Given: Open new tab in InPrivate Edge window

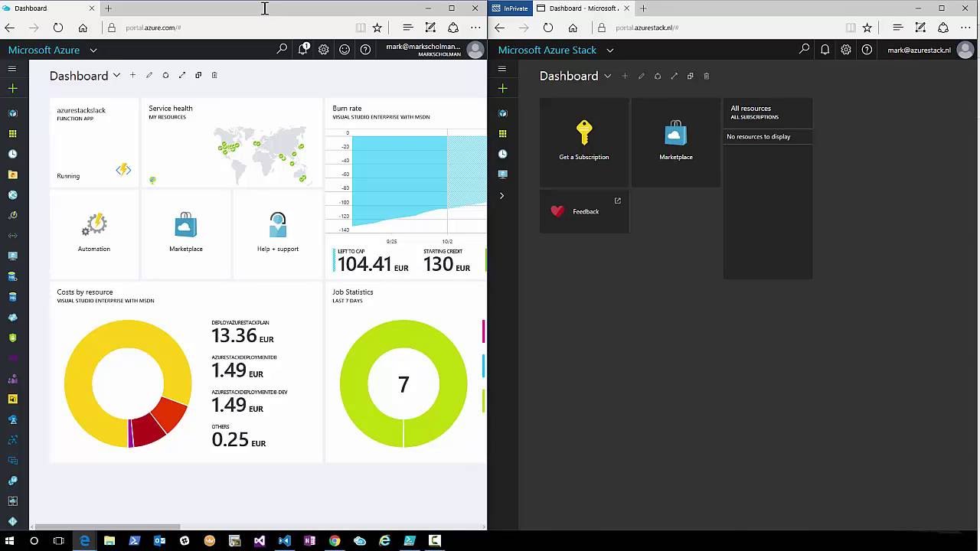Looking at the screenshot, I should (643, 8).
